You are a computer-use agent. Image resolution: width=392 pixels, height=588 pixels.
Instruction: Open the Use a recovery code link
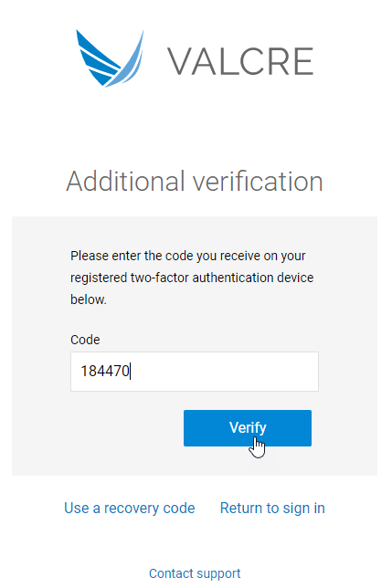[130, 509]
